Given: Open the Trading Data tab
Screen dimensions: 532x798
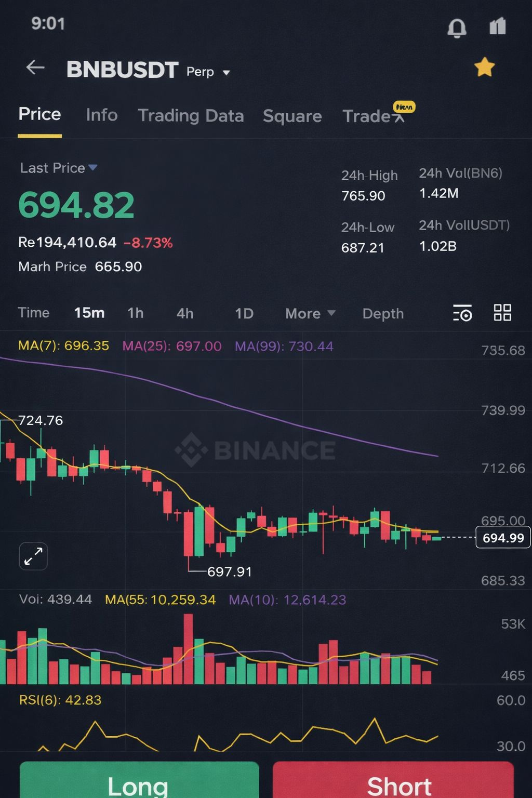Looking at the screenshot, I should [191, 115].
